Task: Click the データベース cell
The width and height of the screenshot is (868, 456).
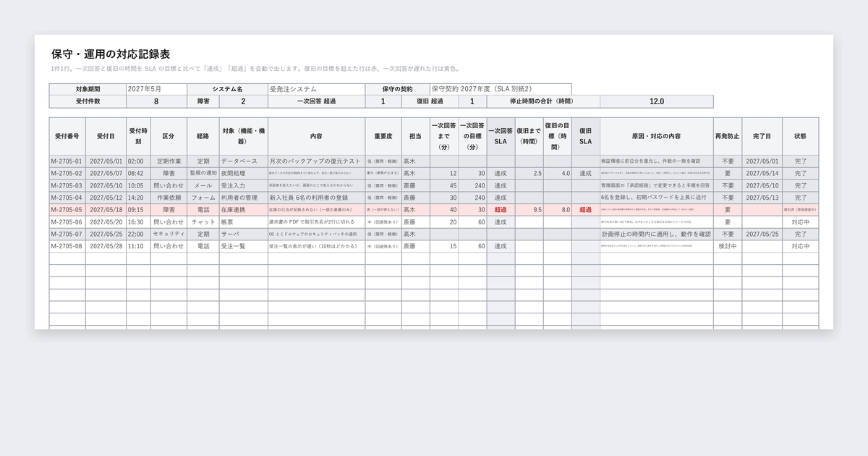Action: 244,161
